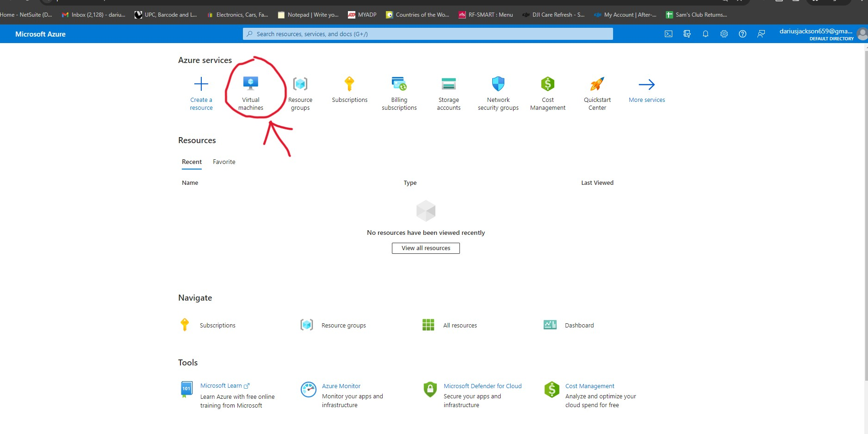Launch the Cloud Shell terminal
The width and height of the screenshot is (868, 434).
668,33
